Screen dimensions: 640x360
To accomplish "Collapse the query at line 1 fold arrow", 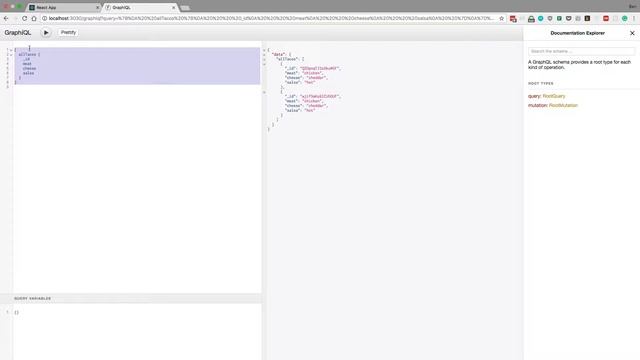I will [x=11, y=50].
